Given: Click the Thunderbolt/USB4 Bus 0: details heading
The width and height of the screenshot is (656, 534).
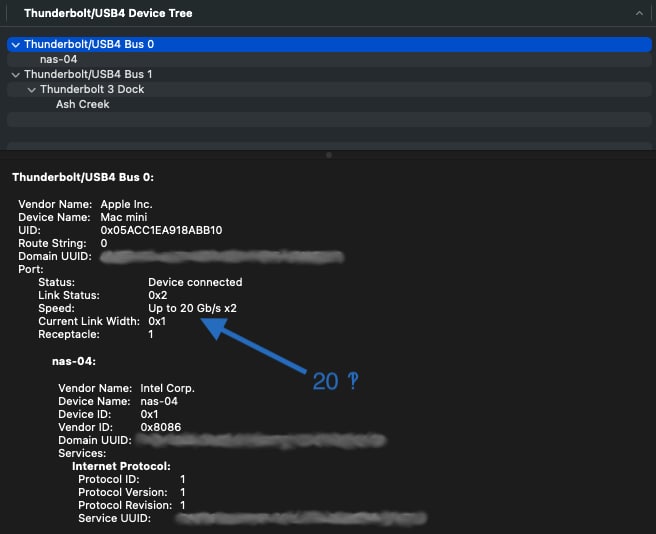Looking at the screenshot, I should (x=83, y=177).
